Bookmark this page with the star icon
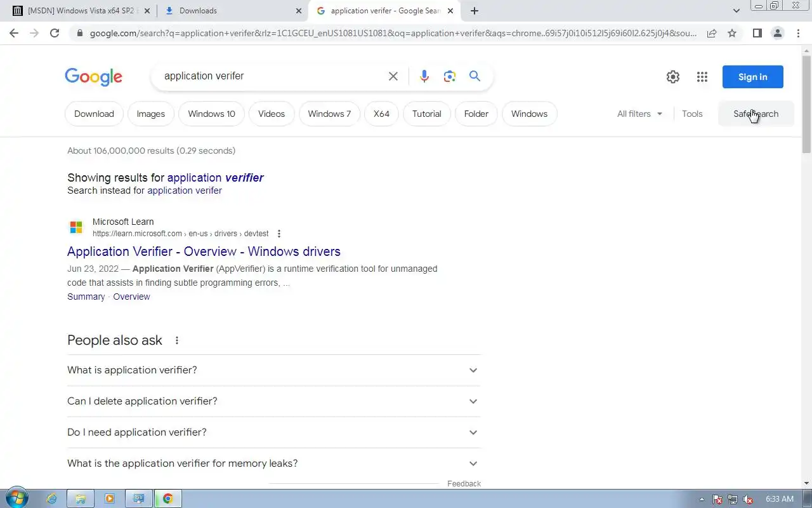 [x=732, y=33]
